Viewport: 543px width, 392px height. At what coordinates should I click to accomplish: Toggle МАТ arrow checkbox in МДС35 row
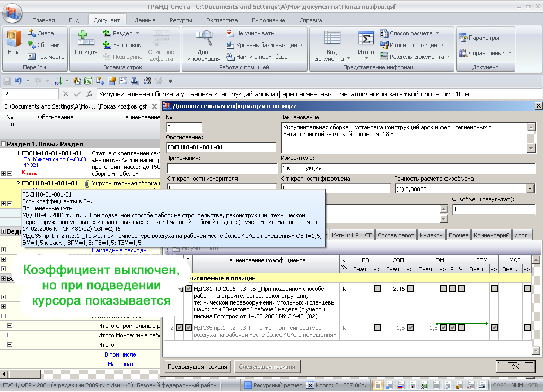[x=527, y=328]
